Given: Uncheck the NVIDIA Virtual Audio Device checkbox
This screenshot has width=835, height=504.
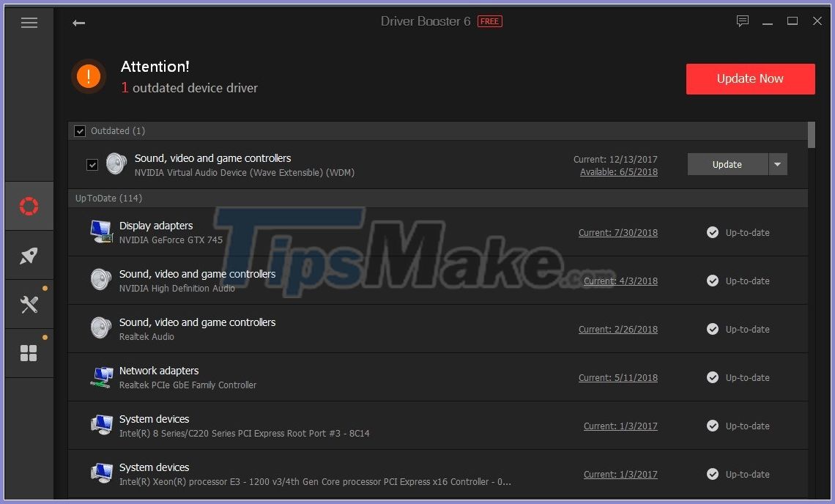Looking at the screenshot, I should click(92, 165).
